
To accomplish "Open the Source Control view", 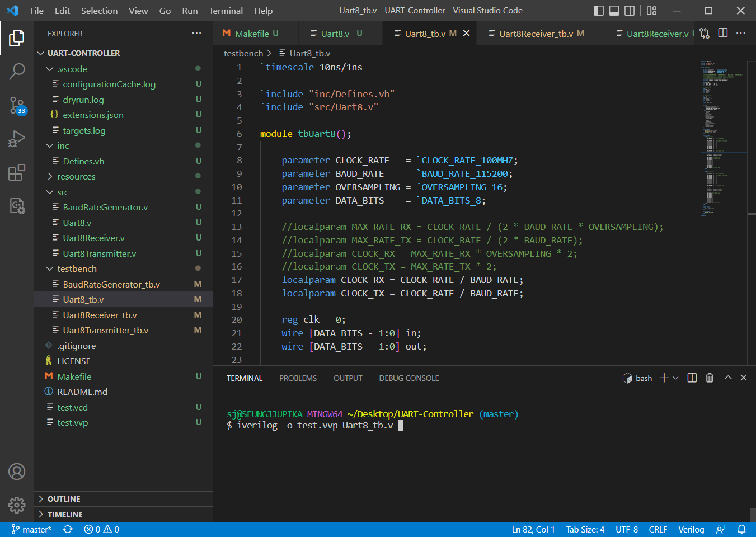I will [17, 106].
